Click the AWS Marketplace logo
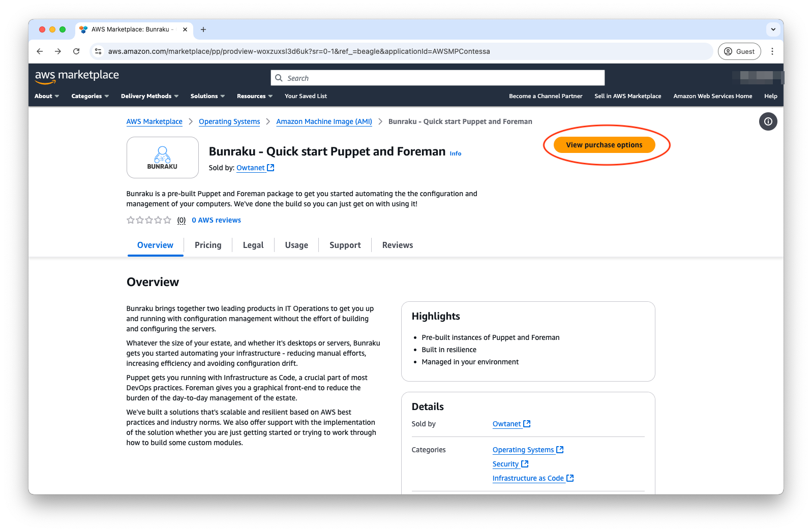This screenshot has height=532, width=812. [x=77, y=76]
